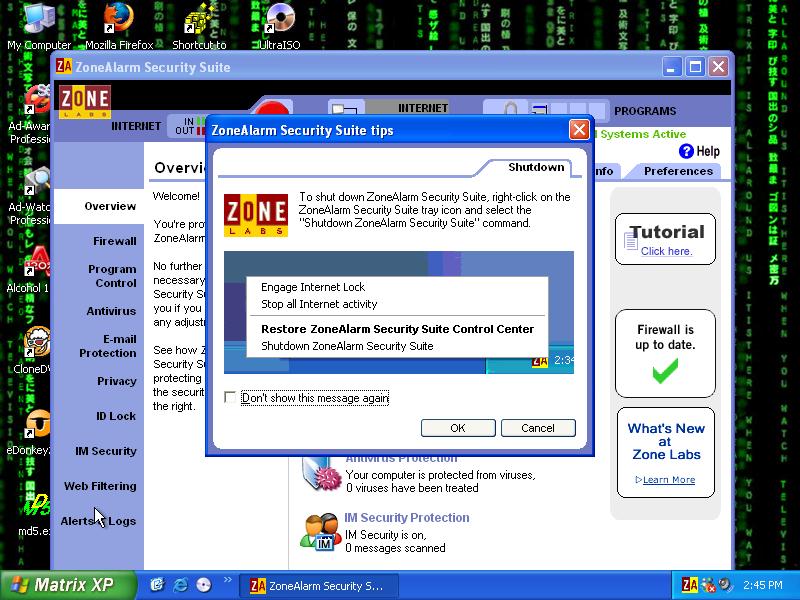800x600 pixels.
Task: Open the Firewall sidebar section
Action: (114, 241)
